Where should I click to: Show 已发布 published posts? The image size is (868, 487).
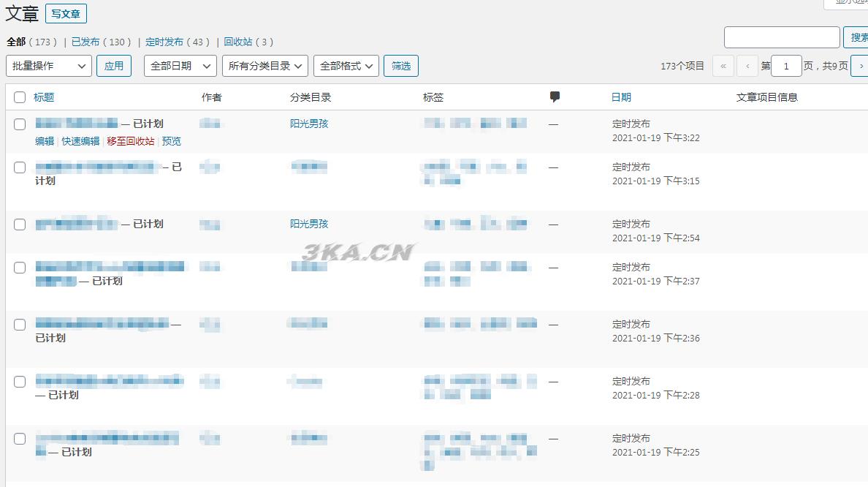[85, 42]
